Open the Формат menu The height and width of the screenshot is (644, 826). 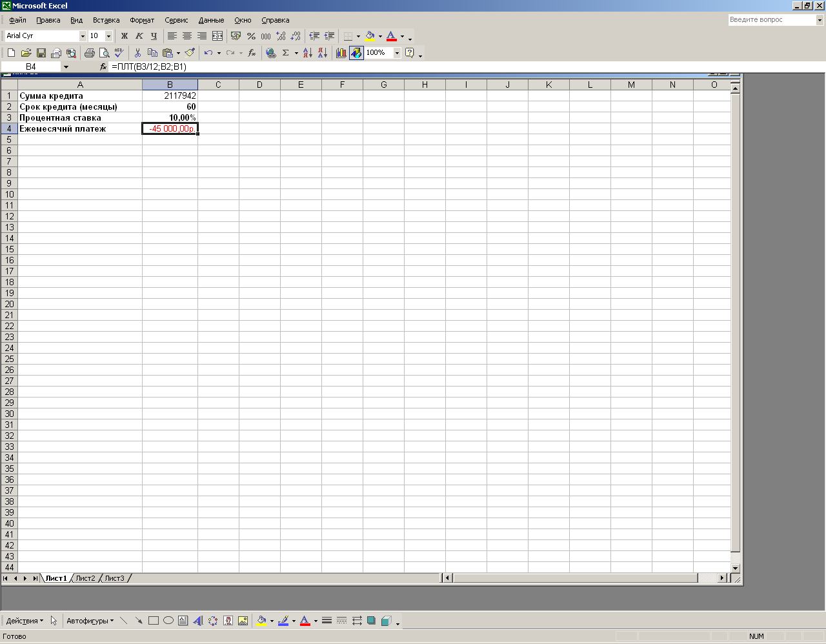[142, 20]
